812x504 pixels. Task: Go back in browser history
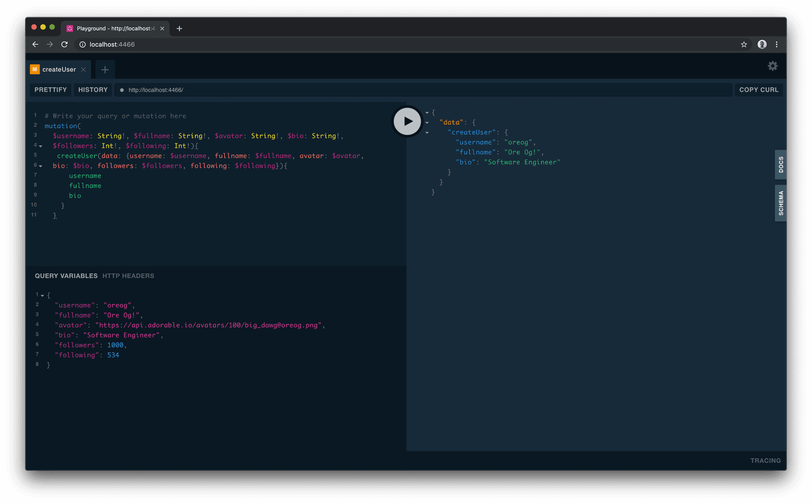pos(35,45)
